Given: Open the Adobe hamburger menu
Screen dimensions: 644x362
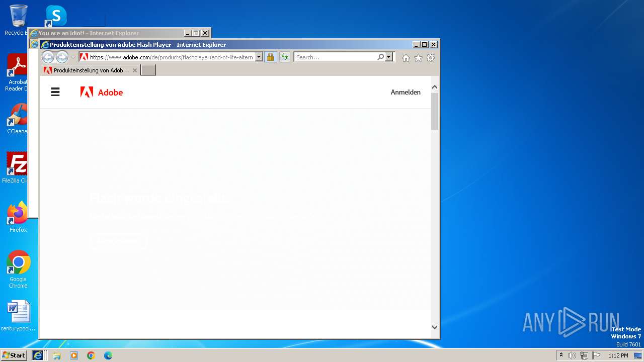Looking at the screenshot, I should tap(55, 92).
